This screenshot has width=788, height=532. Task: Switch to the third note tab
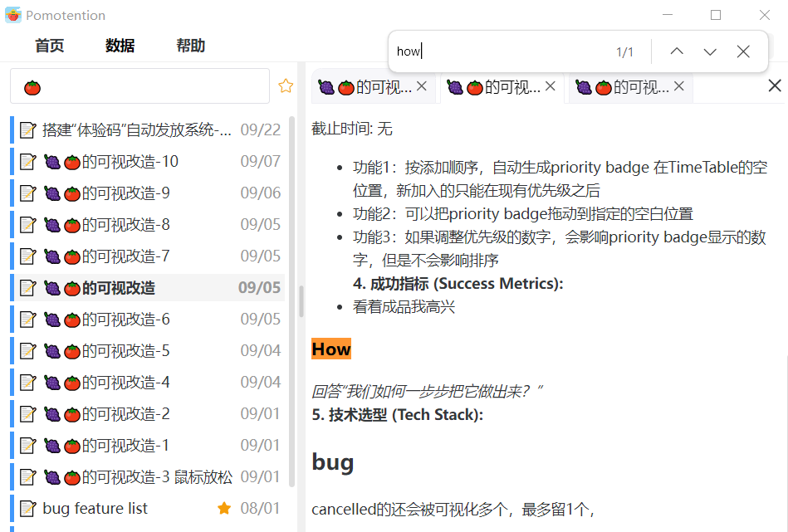point(623,87)
